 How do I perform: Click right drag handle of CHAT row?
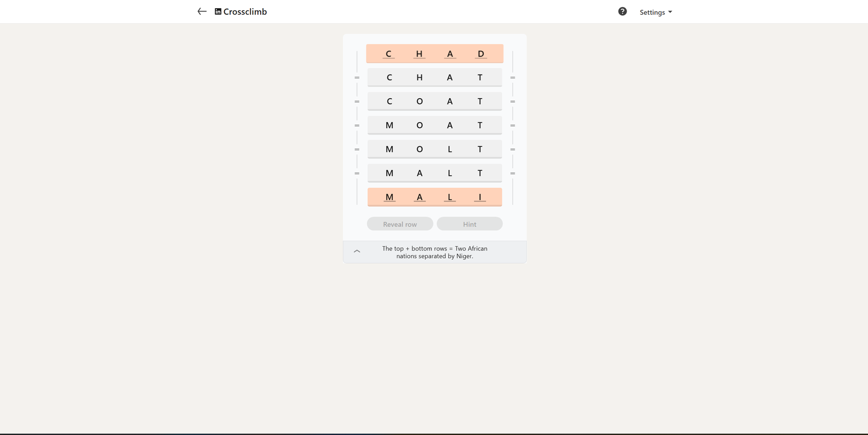pos(513,78)
